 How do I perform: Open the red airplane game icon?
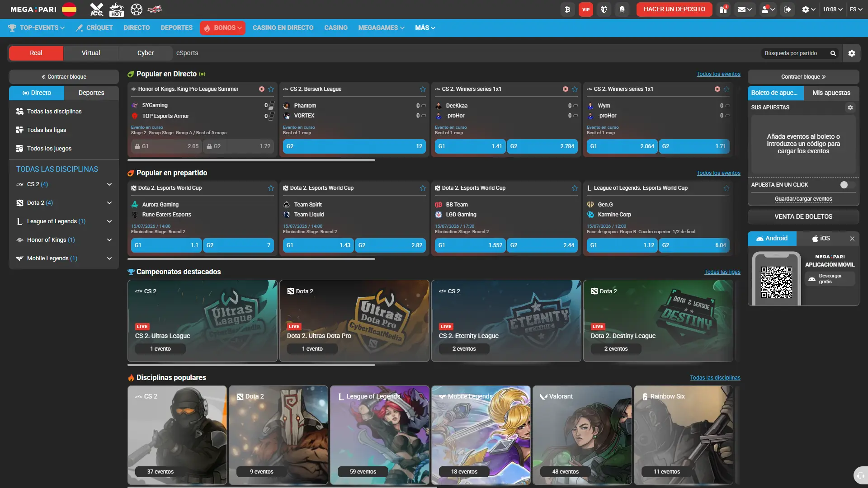coord(155,9)
